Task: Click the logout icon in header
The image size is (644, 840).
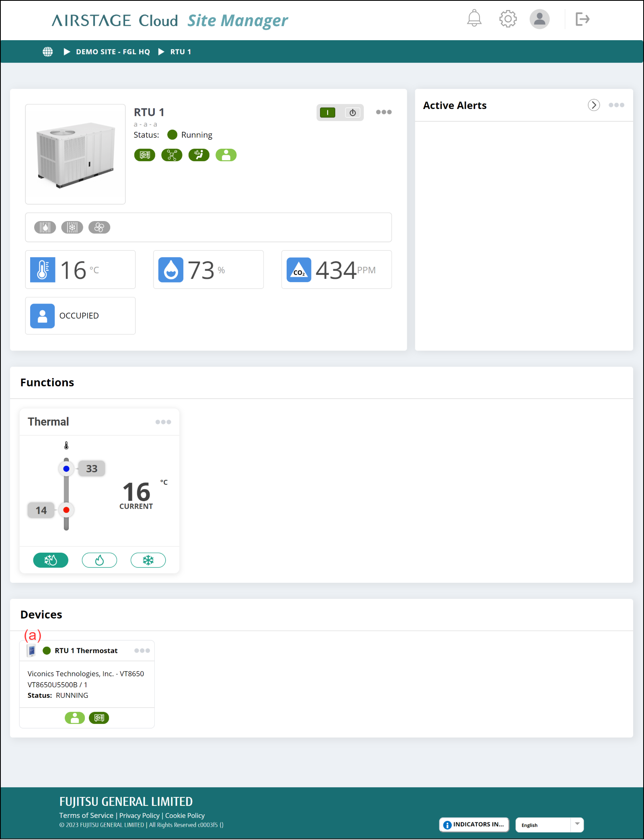Action: tap(582, 19)
